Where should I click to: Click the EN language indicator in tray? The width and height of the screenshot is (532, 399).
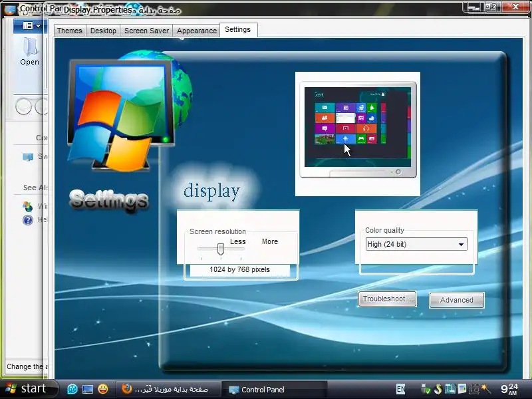pyautogui.click(x=400, y=389)
